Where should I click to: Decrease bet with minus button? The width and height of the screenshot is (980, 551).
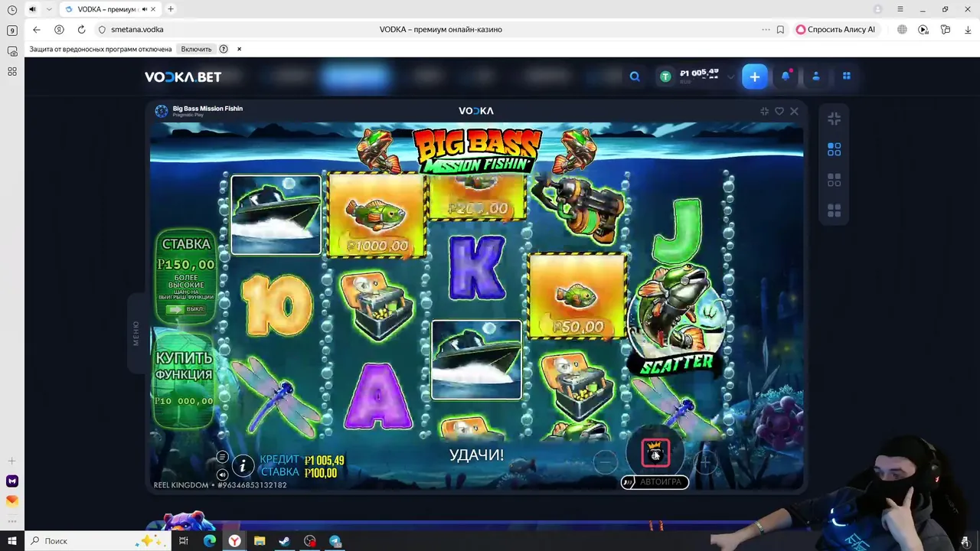[x=605, y=461]
